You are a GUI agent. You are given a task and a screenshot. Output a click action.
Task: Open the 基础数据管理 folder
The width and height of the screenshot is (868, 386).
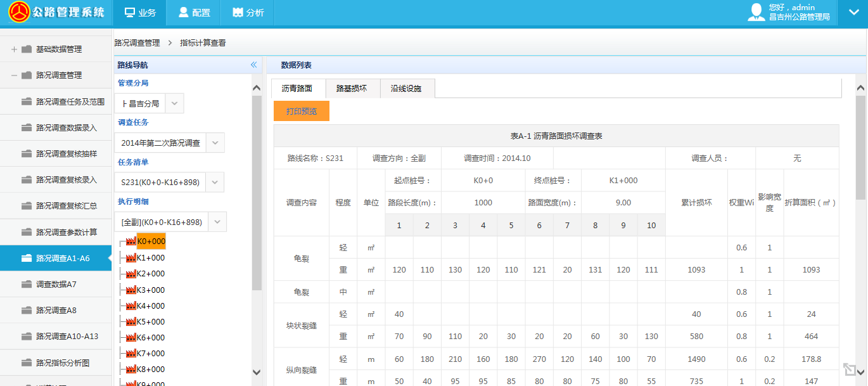(x=58, y=49)
